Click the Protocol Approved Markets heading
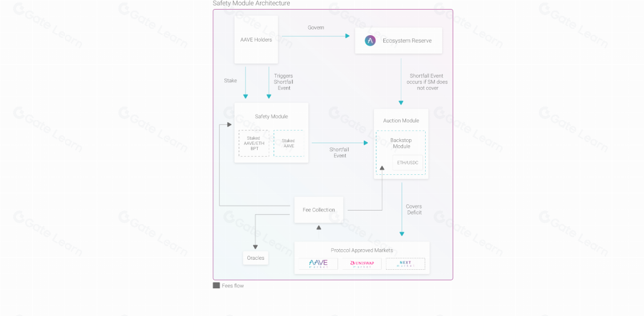Image resolution: width=644 pixels, height=316 pixels. pyautogui.click(x=362, y=250)
